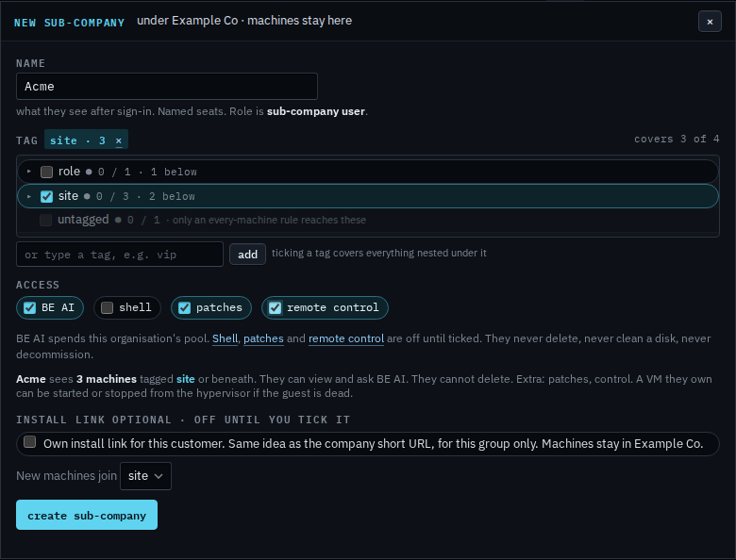Click 'NEW SUB-COMPANY' header title

(69, 23)
